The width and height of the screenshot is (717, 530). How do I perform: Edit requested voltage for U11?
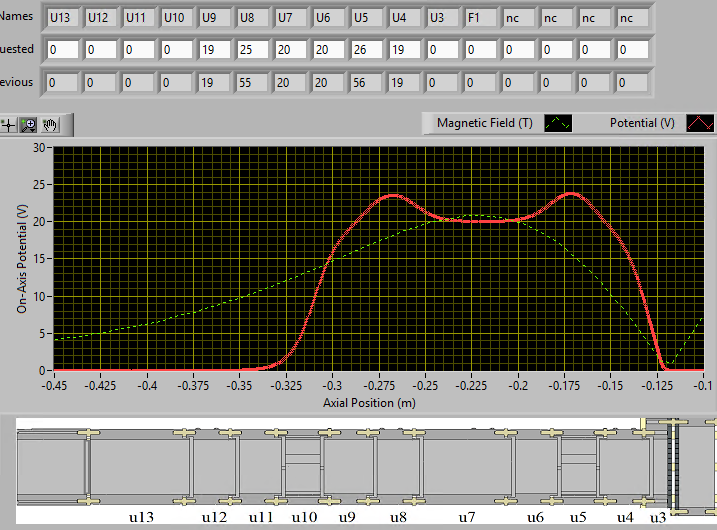(x=139, y=49)
